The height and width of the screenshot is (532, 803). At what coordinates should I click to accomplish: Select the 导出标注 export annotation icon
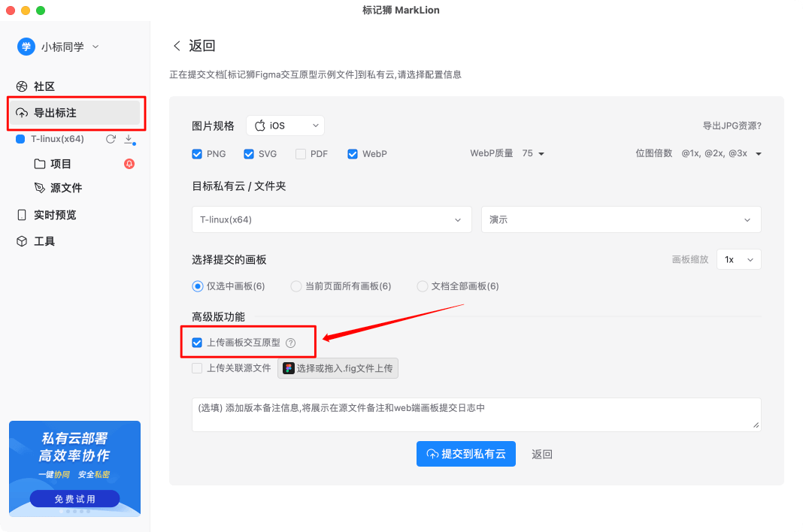23,113
